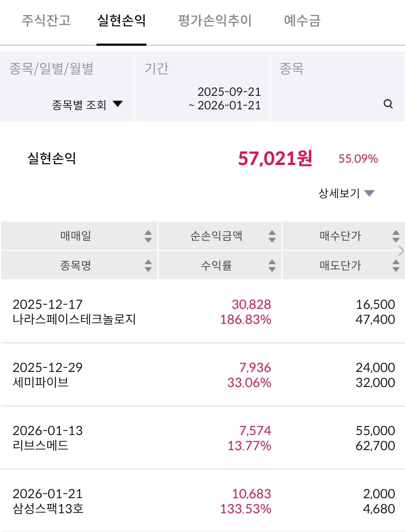
Task: Expand 상세보기 details
Action: pyautogui.click(x=346, y=193)
